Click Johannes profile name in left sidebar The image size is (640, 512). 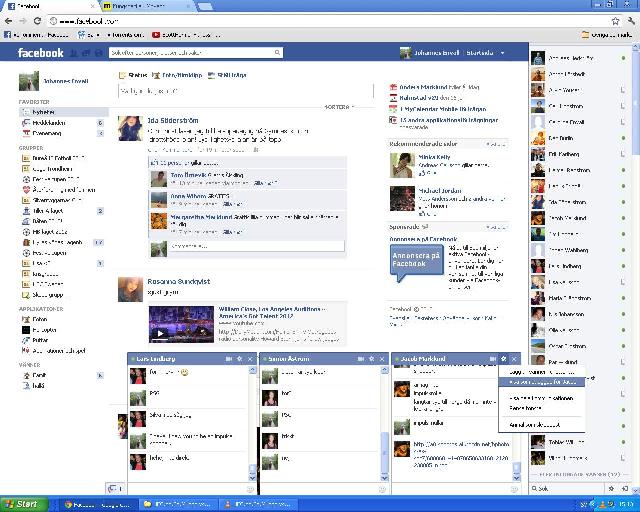pos(66,81)
